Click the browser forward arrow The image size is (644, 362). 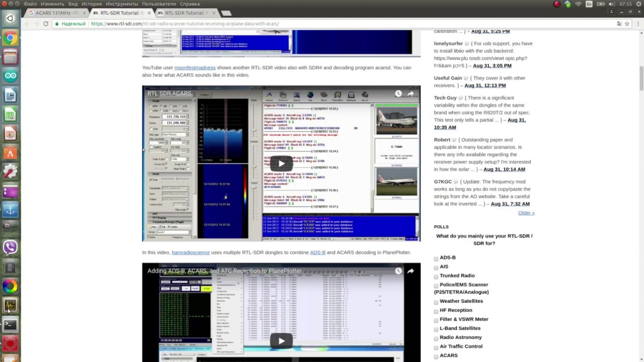click(x=36, y=24)
